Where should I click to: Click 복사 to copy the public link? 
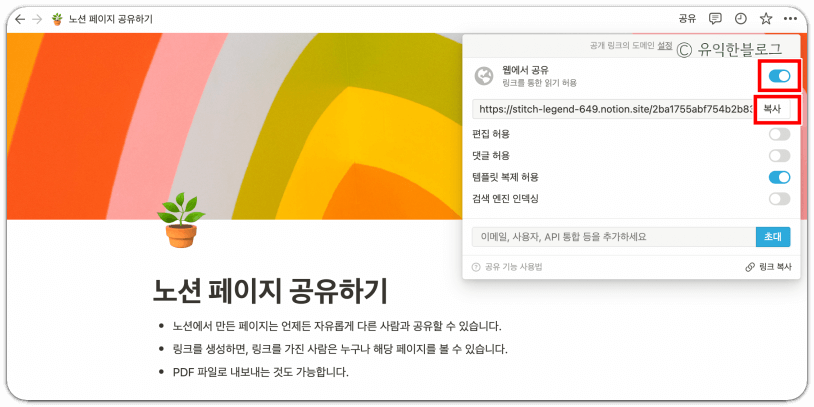pyautogui.click(x=772, y=110)
